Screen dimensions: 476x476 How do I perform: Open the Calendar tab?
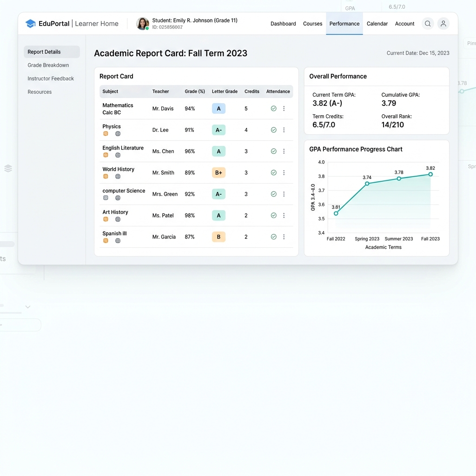coord(377,24)
